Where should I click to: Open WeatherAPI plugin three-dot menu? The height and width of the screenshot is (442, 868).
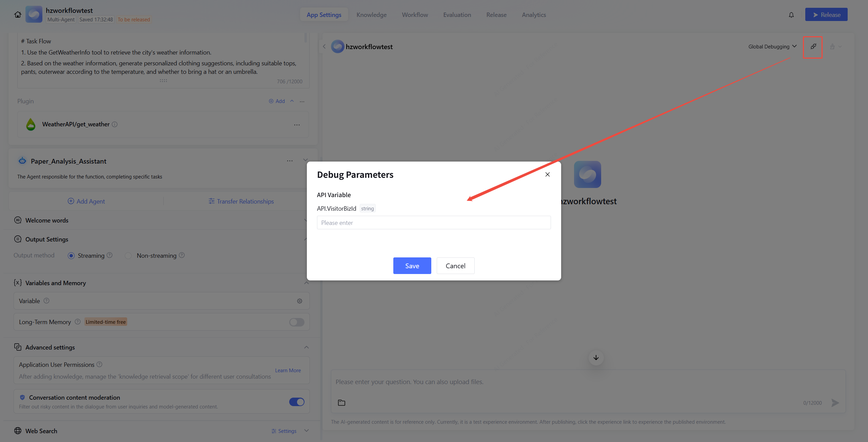click(297, 125)
